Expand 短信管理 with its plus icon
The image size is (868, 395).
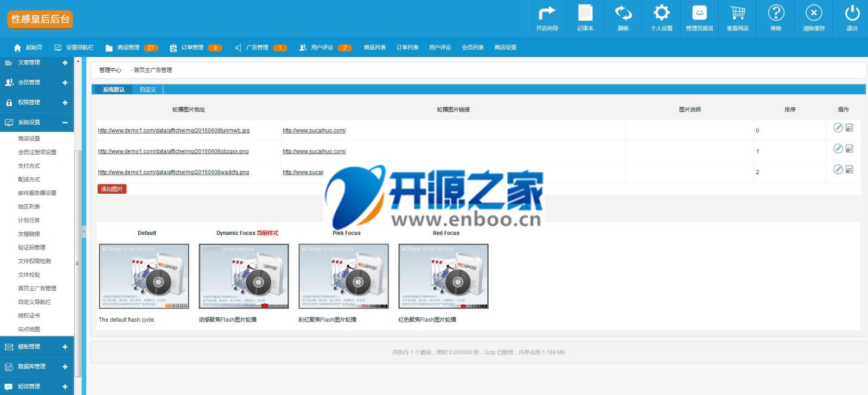[65, 387]
